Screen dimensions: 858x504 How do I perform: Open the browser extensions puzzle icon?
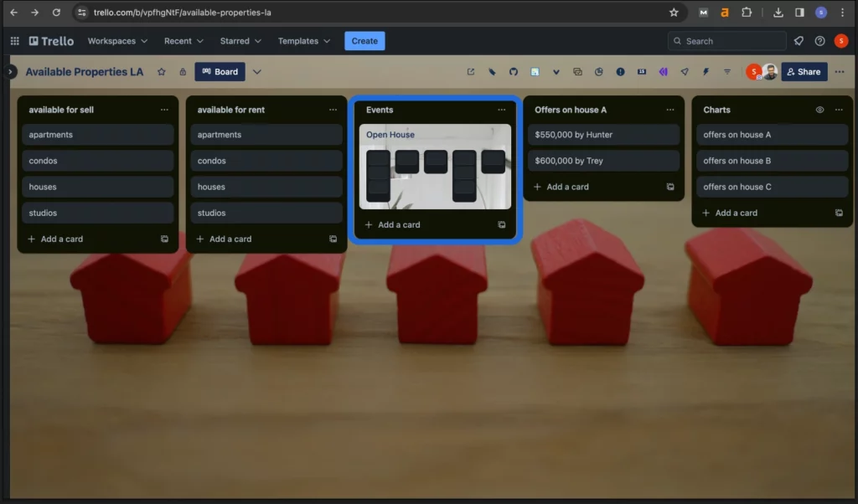point(747,12)
